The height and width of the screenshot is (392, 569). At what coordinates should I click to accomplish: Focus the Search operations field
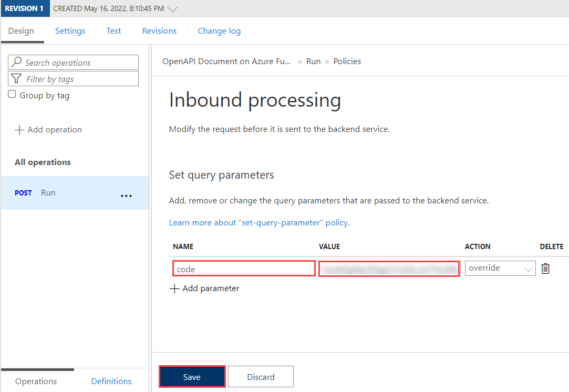click(x=74, y=63)
